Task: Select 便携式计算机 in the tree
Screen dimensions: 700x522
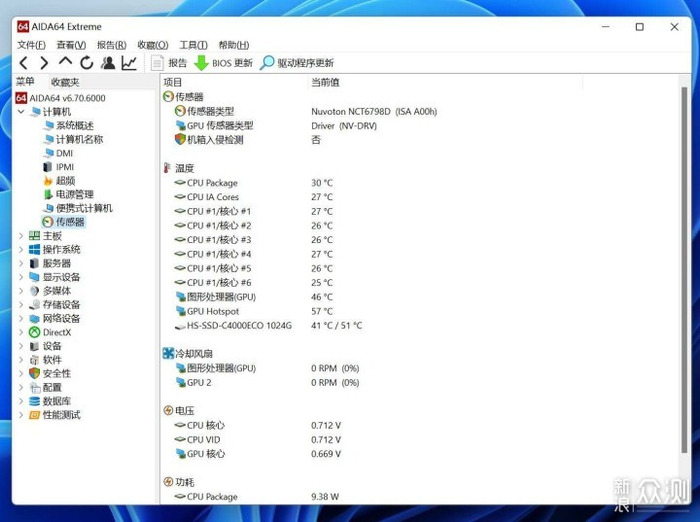Action: click(78, 208)
